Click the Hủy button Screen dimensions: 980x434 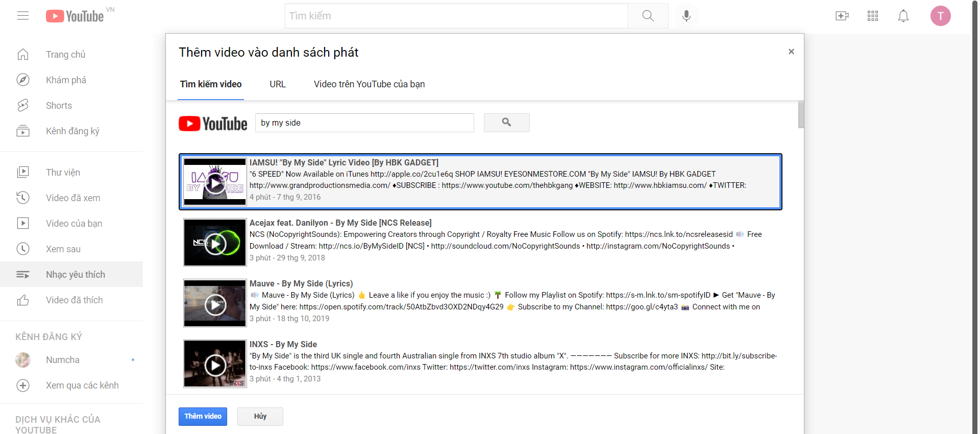260,416
